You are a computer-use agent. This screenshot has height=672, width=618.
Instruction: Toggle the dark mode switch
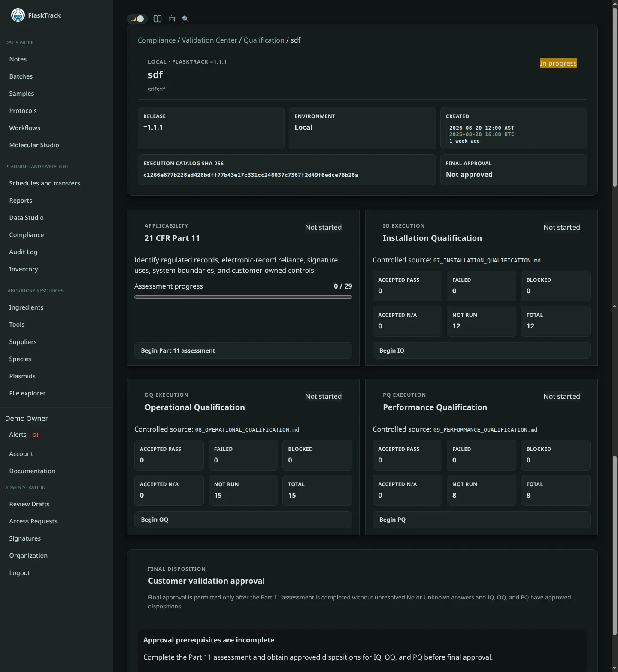tap(137, 19)
